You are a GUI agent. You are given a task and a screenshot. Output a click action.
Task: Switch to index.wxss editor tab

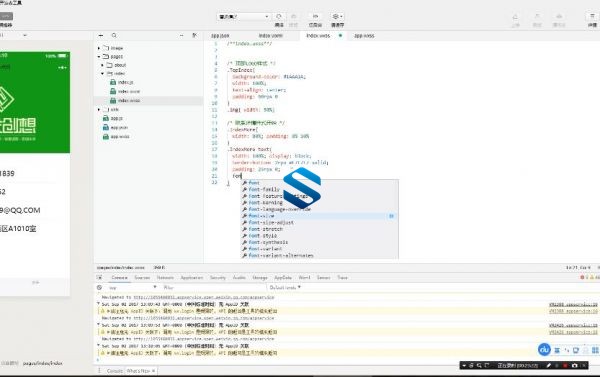coord(318,36)
